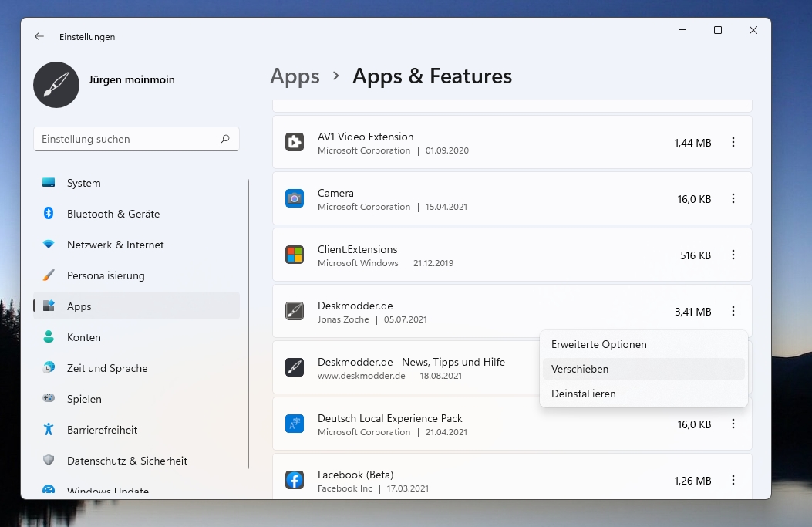Click the Client.Extensions app name

tap(357, 249)
